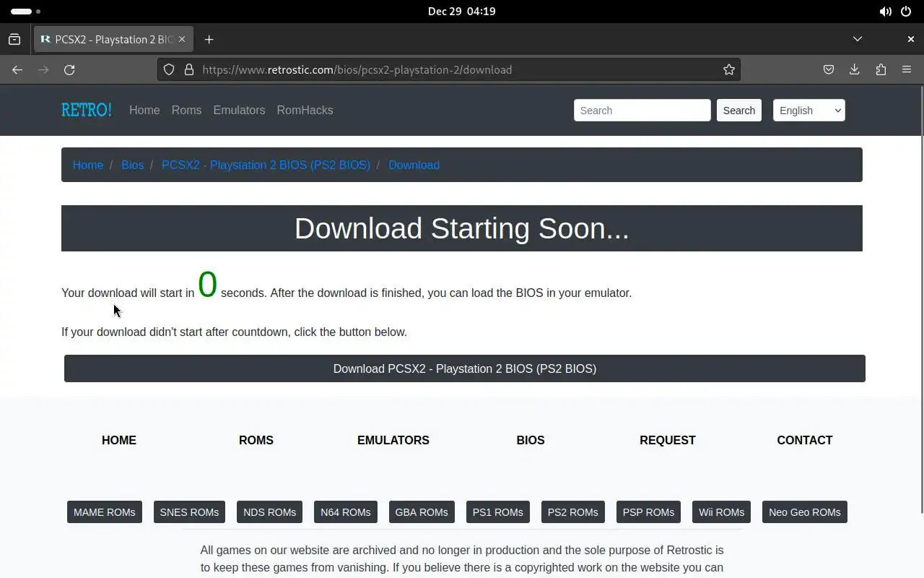Open the Firefox hamburger menu
This screenshot has width=924, height=578.
tap(907, 69)
